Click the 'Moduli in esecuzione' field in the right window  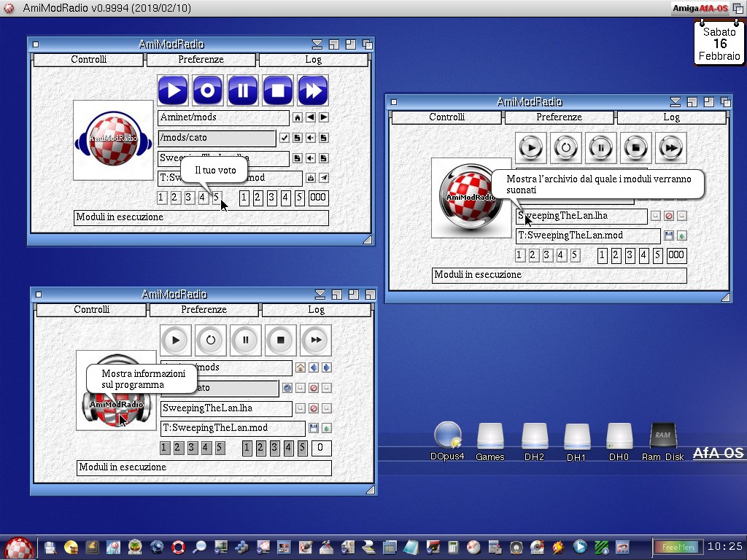pos(559,275)
